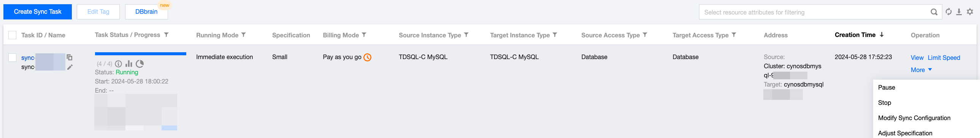Refresh the task list
The height and width of the screenshot is (138, 980).
pyautogui.click(x=948, y=12)
